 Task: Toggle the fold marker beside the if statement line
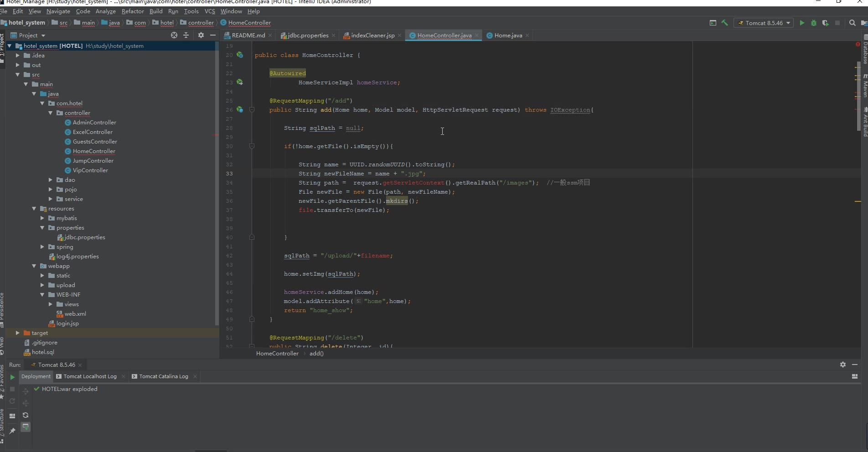(252, 146)
